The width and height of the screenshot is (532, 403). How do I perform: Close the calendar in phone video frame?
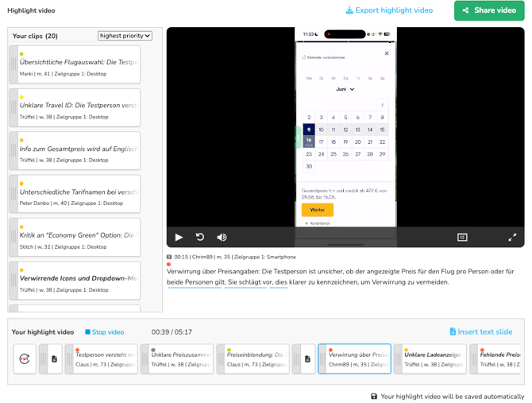387,53
